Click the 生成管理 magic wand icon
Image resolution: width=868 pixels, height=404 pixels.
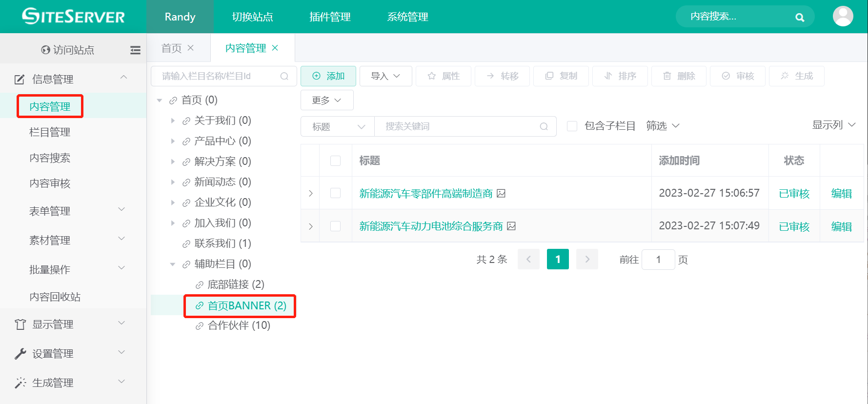coord(20,383)
